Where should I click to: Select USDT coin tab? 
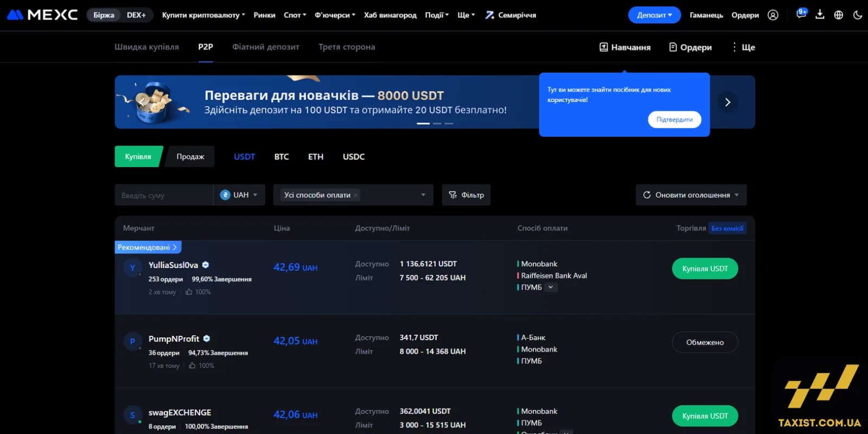click(x=244, y=156)
